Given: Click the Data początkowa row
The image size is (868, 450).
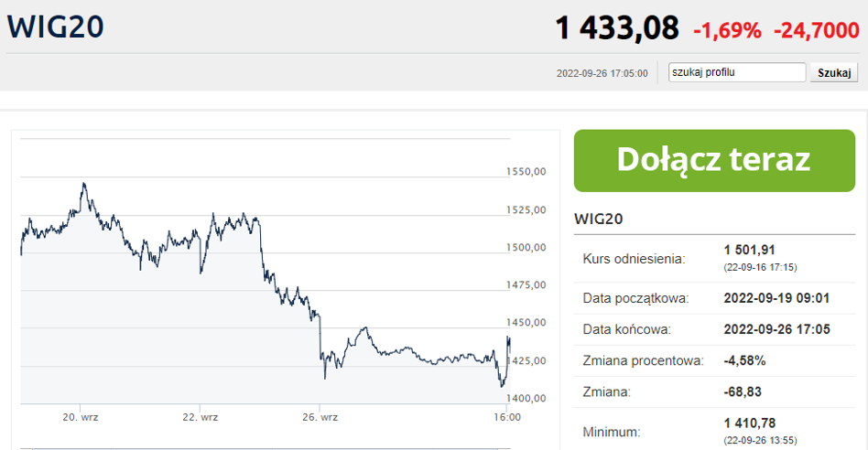Looking at the screenshot, I should pos(714,298).
